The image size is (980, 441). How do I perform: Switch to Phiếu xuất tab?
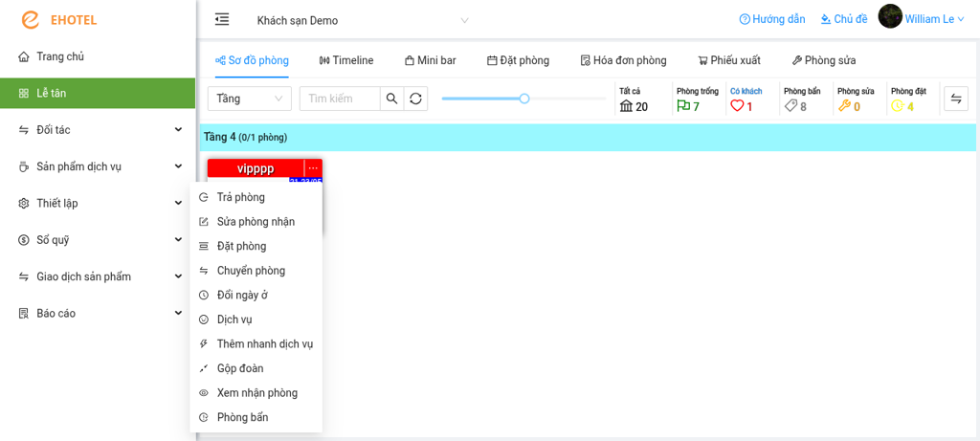[x=729, y=60]
